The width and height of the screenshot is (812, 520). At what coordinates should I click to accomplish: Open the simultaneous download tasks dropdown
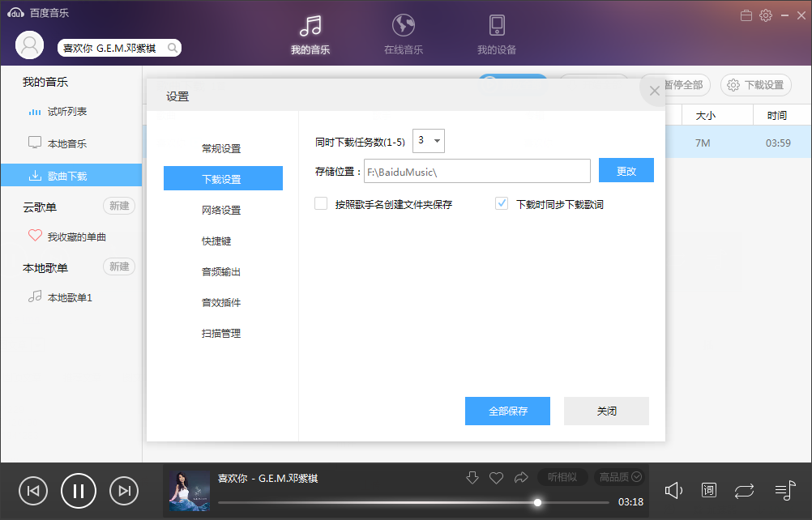click(x=428, y=139)
